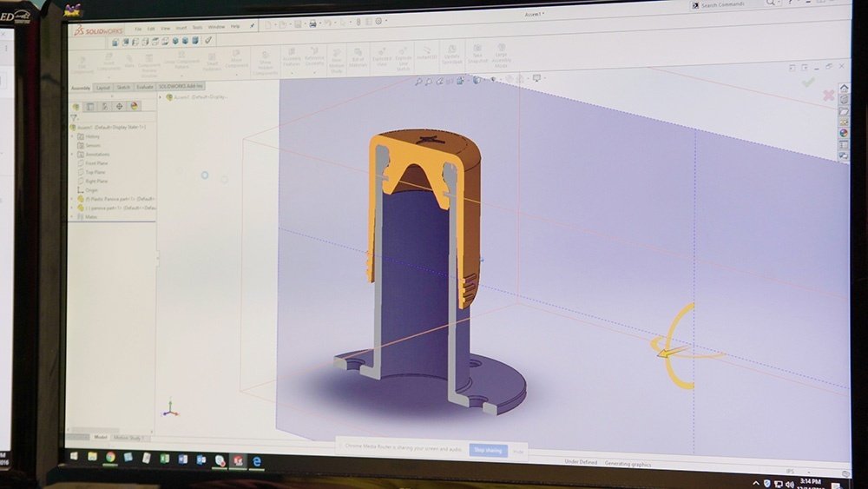
Task: Click the Pin icon beside Help menu
Action: tap(252, 27)
